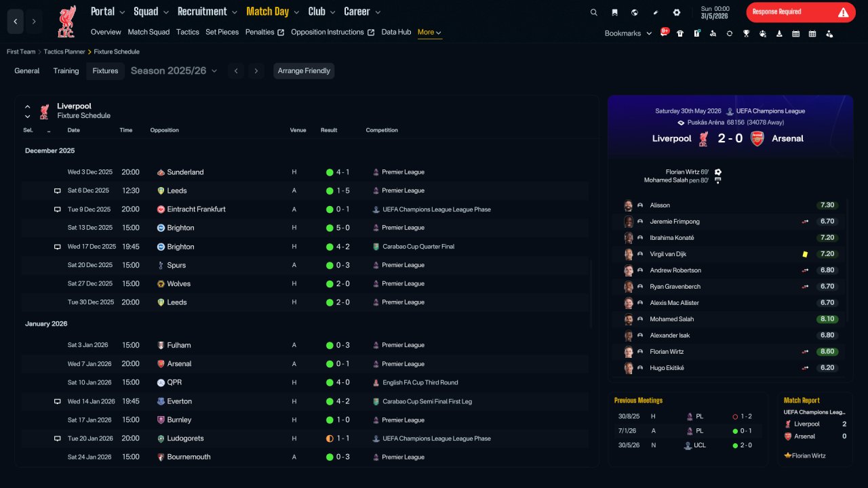Click the Arrange Friendly button
This screenshot has height=488, width=868.
(304, 70)
